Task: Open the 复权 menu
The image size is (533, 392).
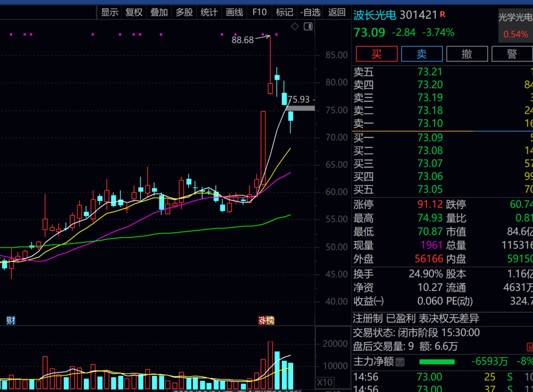Action: (x=134, y=13)
